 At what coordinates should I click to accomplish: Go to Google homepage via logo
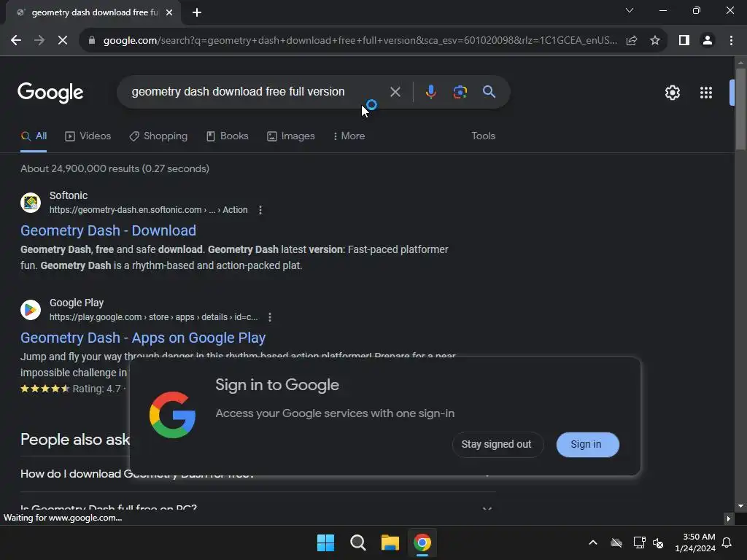[x=50, y=93]
